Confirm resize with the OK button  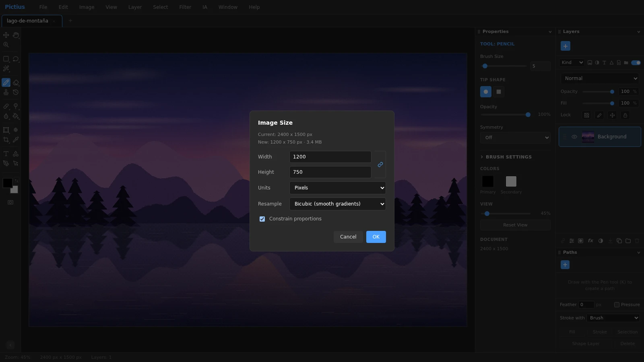click(376, 237)
